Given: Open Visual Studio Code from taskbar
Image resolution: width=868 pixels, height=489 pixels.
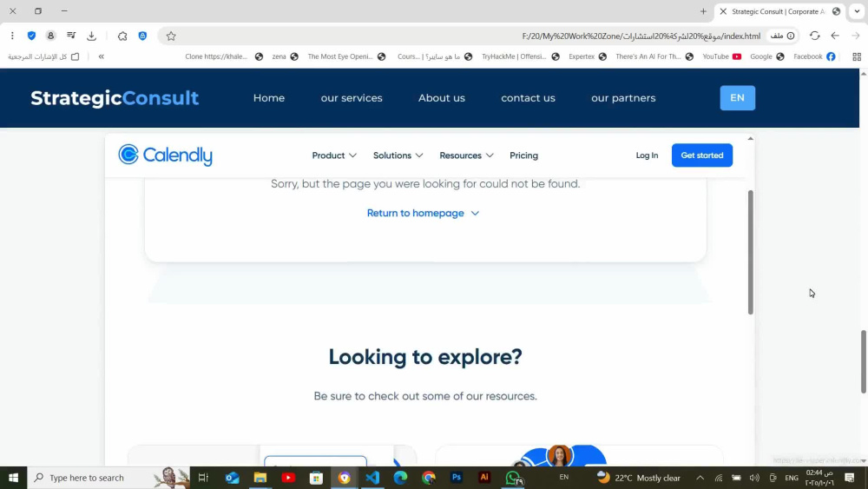Looking at the screenshot, I should click(x=372, y=478).
